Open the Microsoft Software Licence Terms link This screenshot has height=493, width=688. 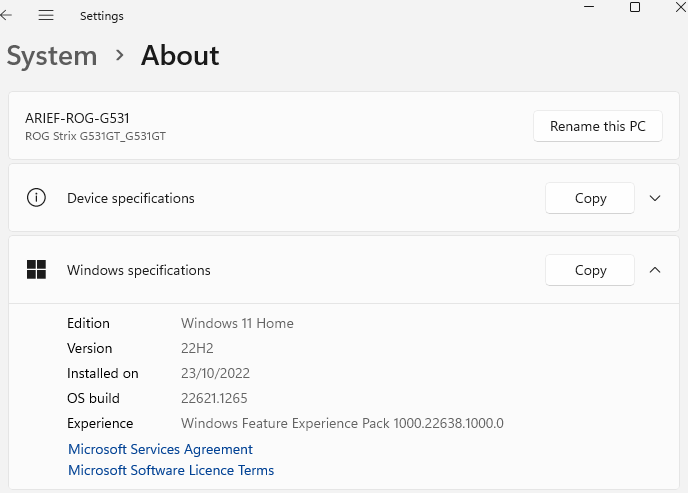click(171, 470)
